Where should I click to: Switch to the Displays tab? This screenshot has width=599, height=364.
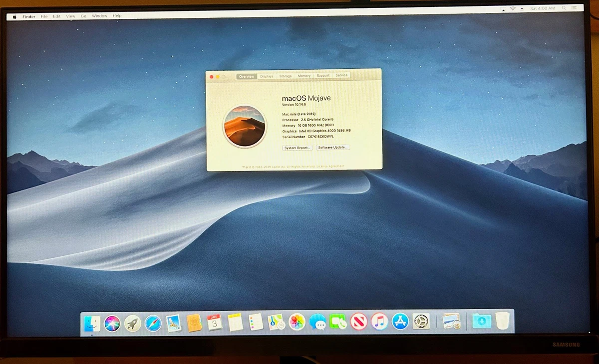(x=267, y=76)
